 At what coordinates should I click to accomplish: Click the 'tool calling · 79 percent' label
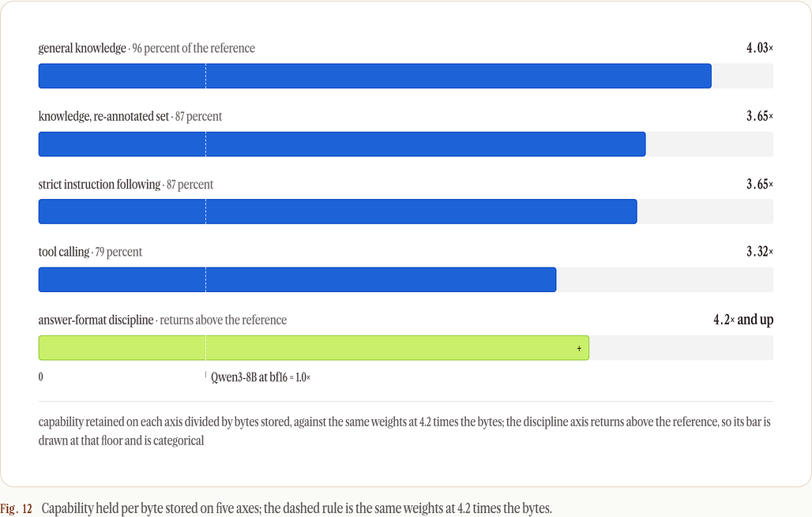click(x=90, y=252)
